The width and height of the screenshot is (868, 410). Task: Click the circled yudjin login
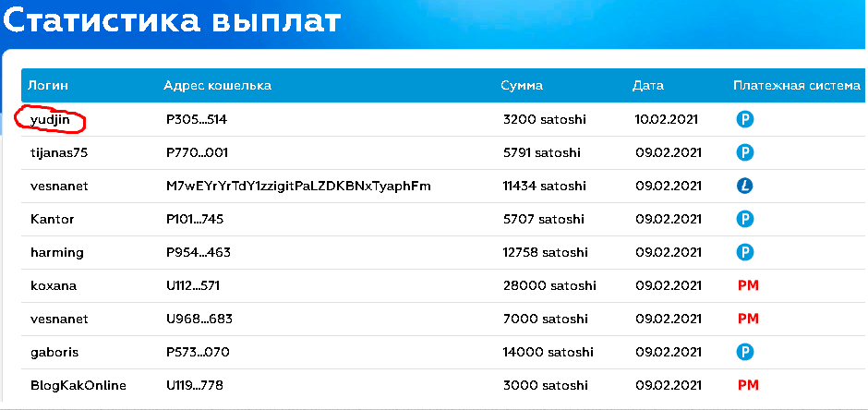tap(50, 119)
